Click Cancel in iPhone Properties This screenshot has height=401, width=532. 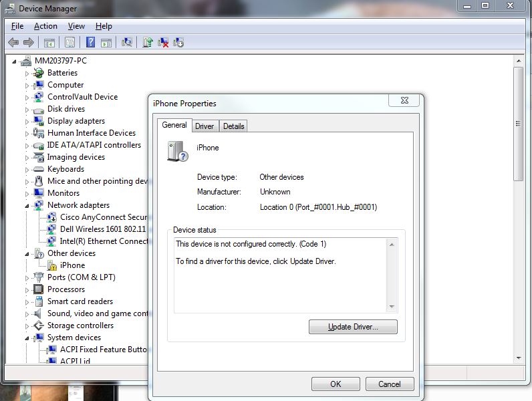(390, 384)
